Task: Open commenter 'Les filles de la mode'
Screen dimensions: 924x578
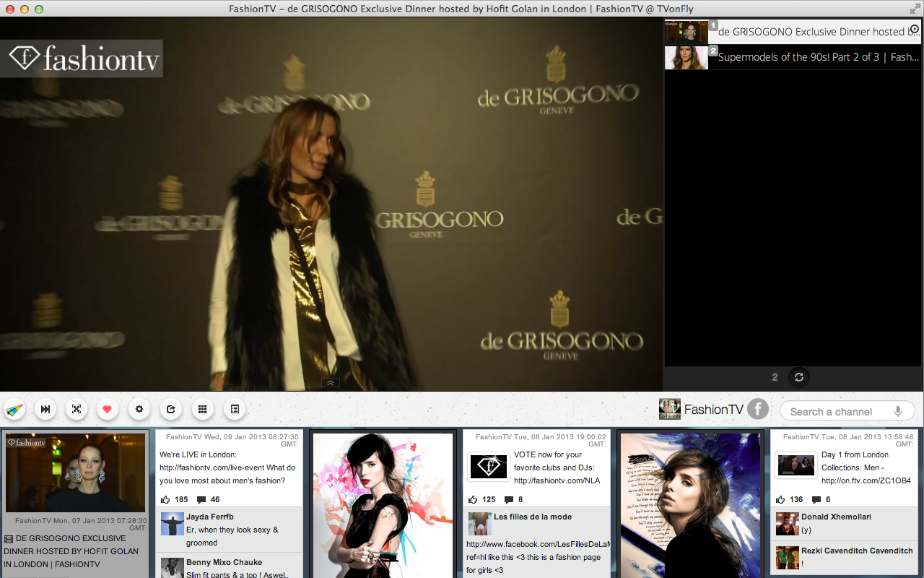Action: point(533,517)
